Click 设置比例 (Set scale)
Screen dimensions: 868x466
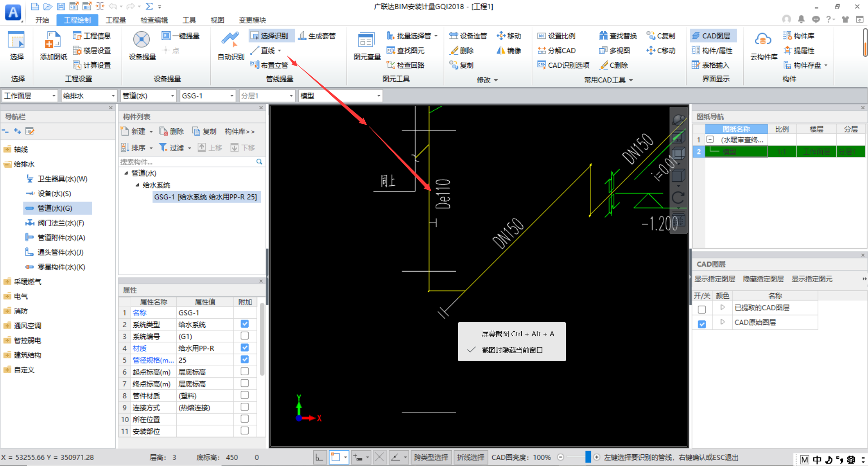[x=557, y=36]
